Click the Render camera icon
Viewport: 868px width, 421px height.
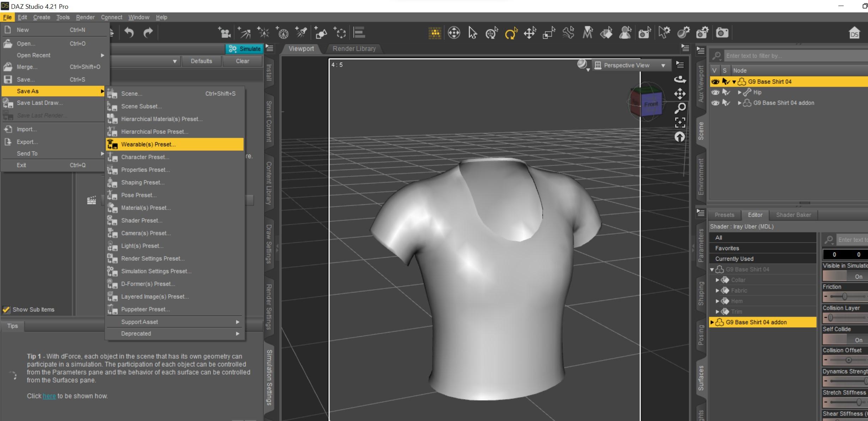(722, 33)
